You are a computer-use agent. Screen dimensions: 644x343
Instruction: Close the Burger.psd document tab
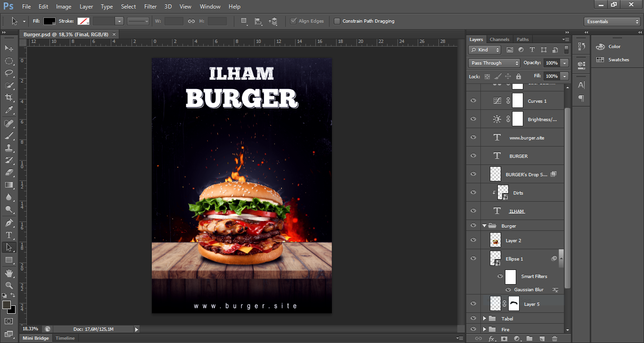click(x=114, y=34)
